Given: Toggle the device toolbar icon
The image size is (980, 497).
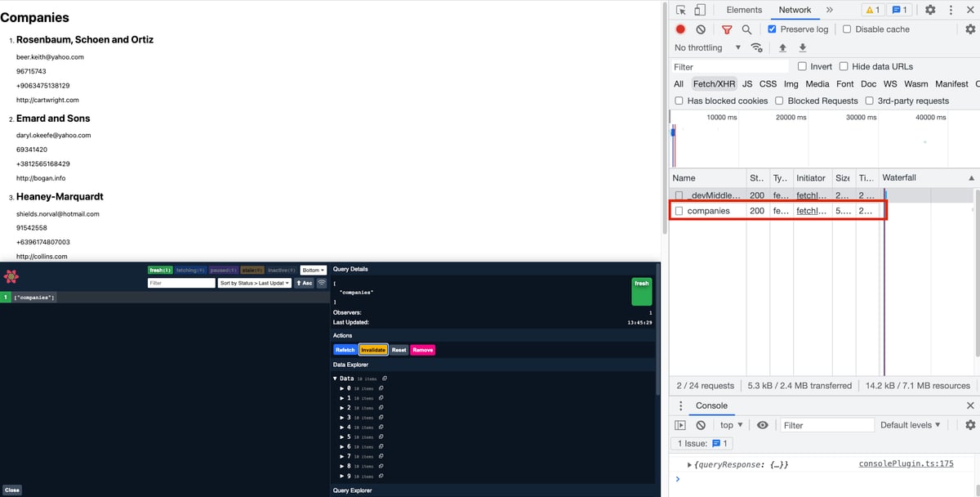Looking at the screenshot, I should tap(700, 10).
